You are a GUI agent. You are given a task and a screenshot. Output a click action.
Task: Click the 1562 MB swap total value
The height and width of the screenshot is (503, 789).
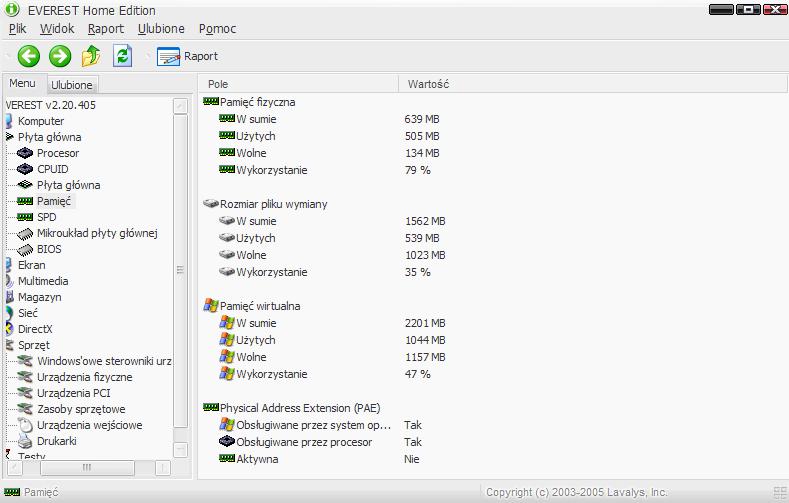click(425, 221)
